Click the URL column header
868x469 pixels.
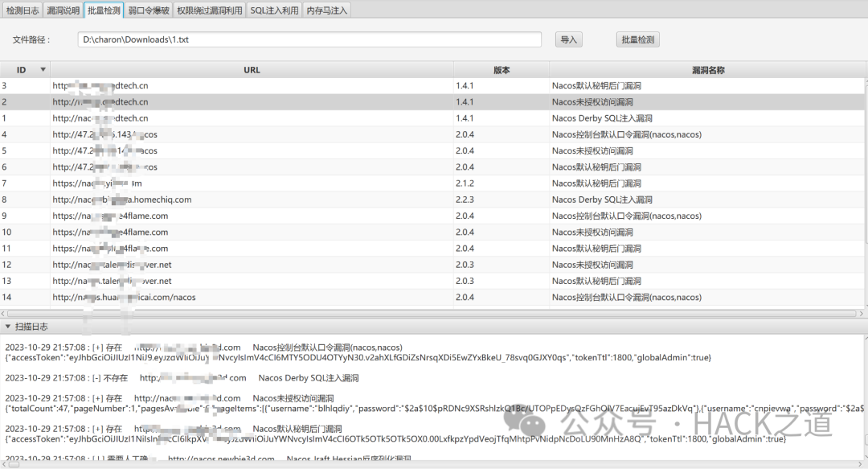252,70
